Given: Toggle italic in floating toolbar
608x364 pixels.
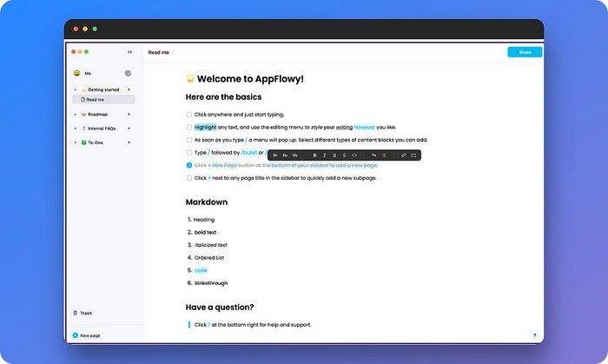Looking at the screenshot, I should point(325,155).
